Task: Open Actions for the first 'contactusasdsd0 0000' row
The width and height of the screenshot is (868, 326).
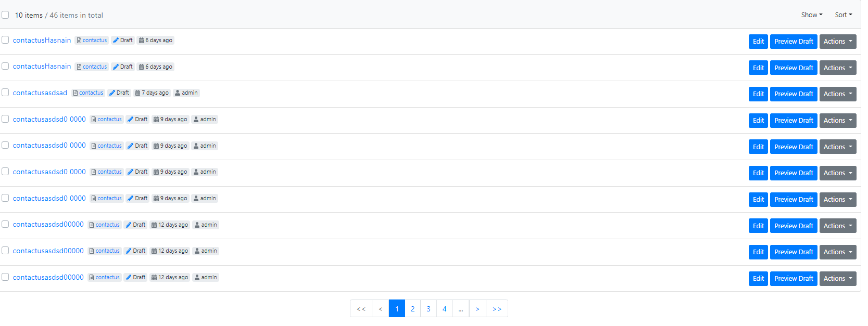Action: click(x=838, y=121)
